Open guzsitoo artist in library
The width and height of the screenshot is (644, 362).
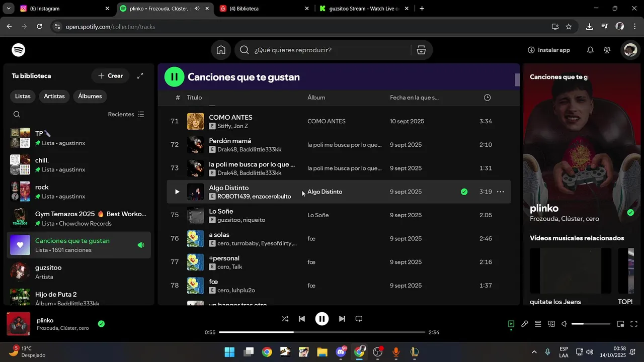(x=79, y=271)
